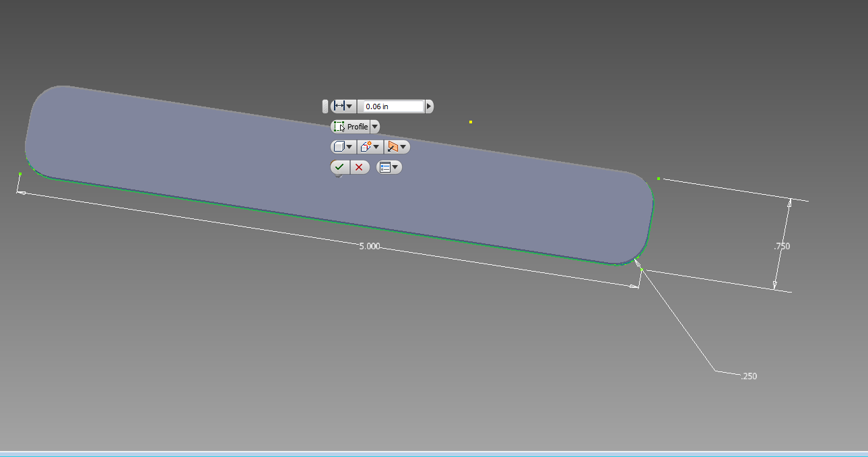The height and width of the screenshot is (457, 868).
Task: Open the extents type dropdown arrow
Action: 349,106
